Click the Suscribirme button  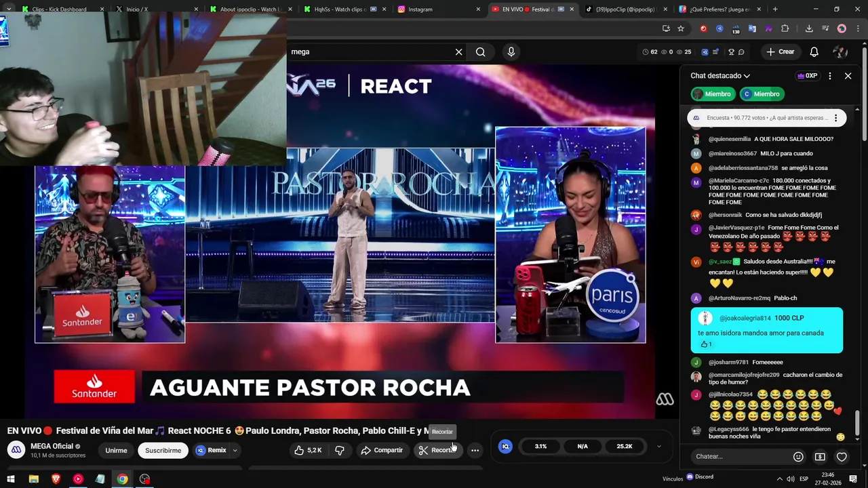(x=163, y=450)
